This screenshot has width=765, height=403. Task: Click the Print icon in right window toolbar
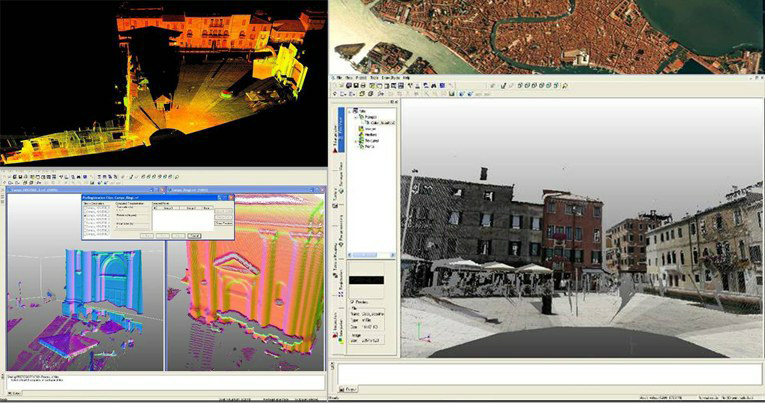pyautogui.click(x=363, y=85)
